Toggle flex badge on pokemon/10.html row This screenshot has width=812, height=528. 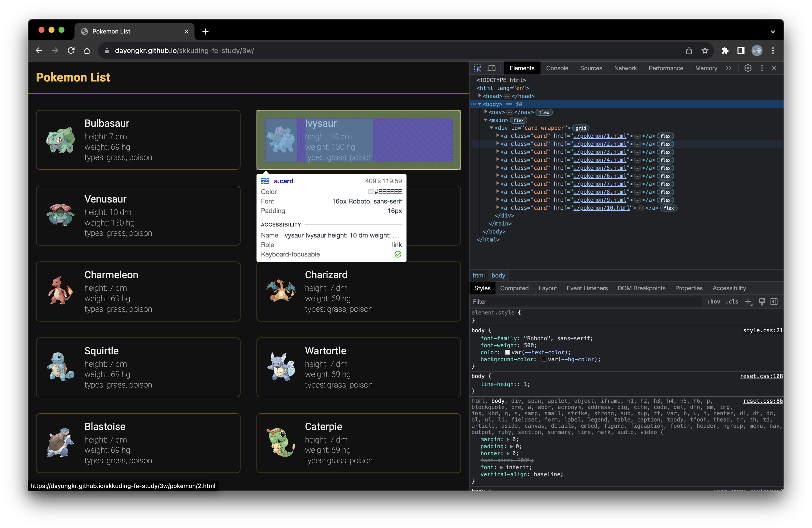(669, 208)
